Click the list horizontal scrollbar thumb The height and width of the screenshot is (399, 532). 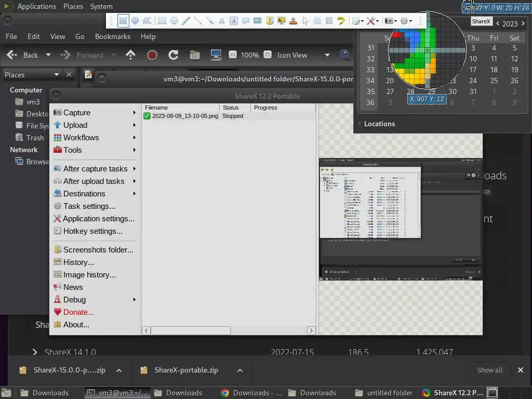[191, 330]
